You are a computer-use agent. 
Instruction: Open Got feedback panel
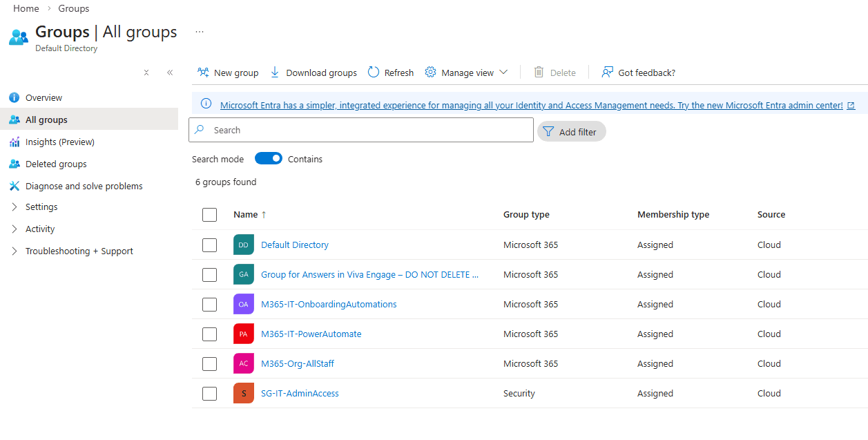pos(638,73)
